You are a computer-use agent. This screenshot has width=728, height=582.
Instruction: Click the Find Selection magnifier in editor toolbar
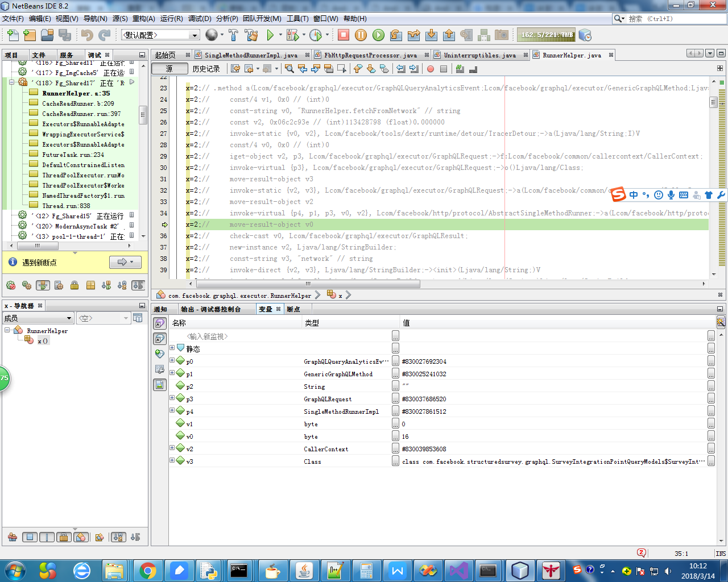[x=289, y=69]
